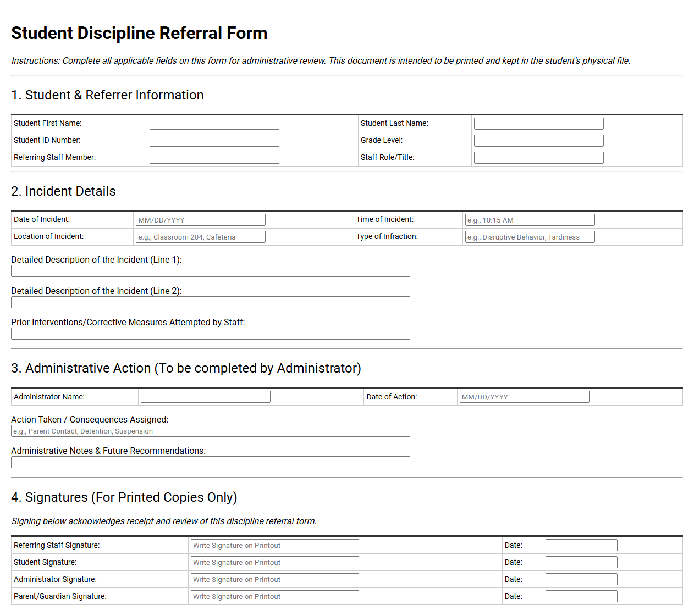This screenshot has height=616, width=694.
Task: Click the '2. Incident Details' heading
Action: [x=63, y=191]
